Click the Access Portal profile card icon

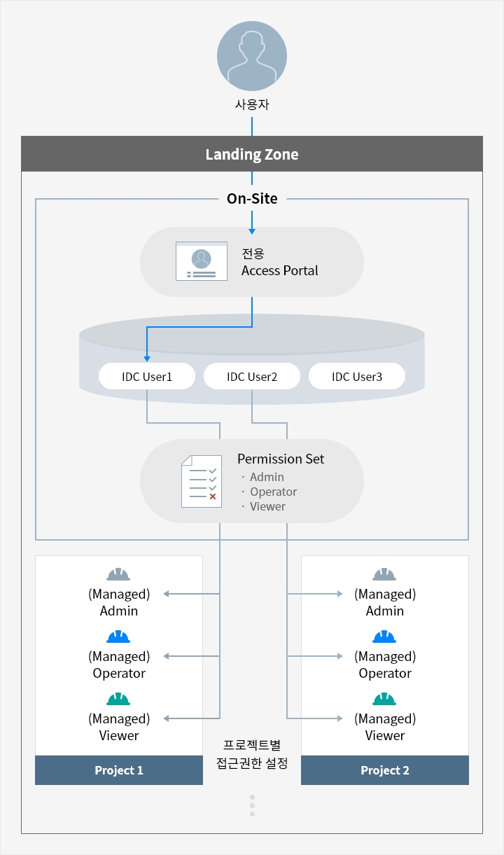click(202, 262)
